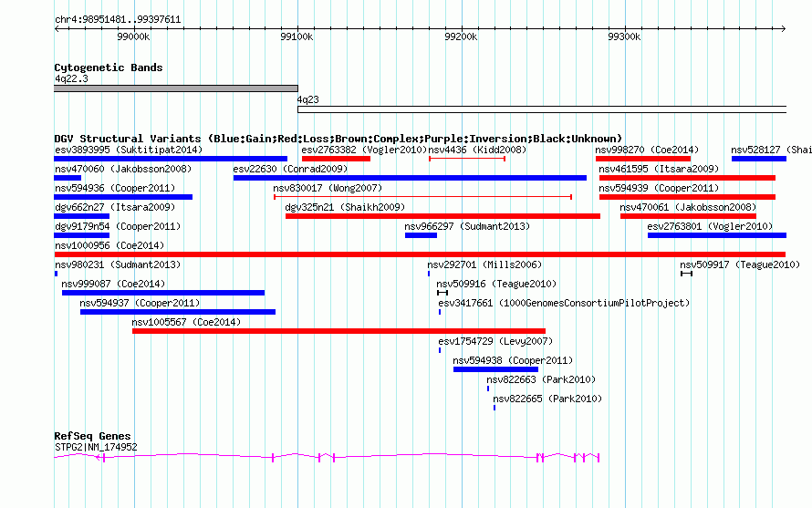
Task: Click the blue nsv966297 gain bar
Action: (421, 235)
